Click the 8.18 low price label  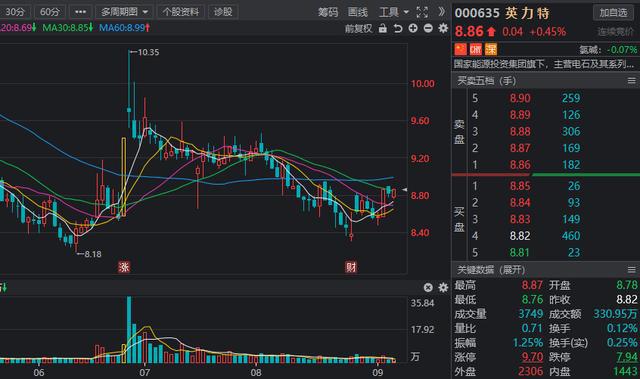pos(93,254)
